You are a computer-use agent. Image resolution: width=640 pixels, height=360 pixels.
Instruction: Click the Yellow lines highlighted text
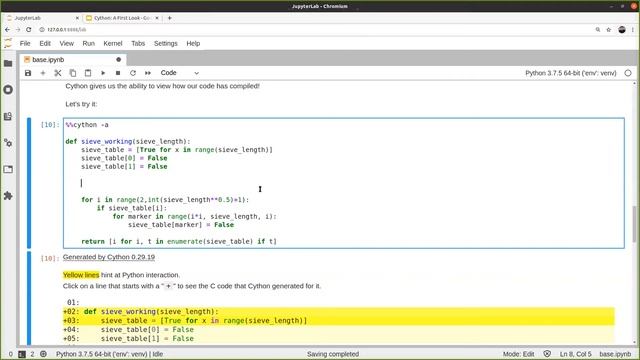coord(81,275)
